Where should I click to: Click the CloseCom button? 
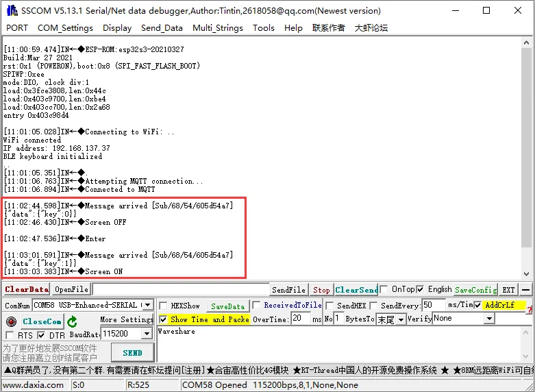42,321
